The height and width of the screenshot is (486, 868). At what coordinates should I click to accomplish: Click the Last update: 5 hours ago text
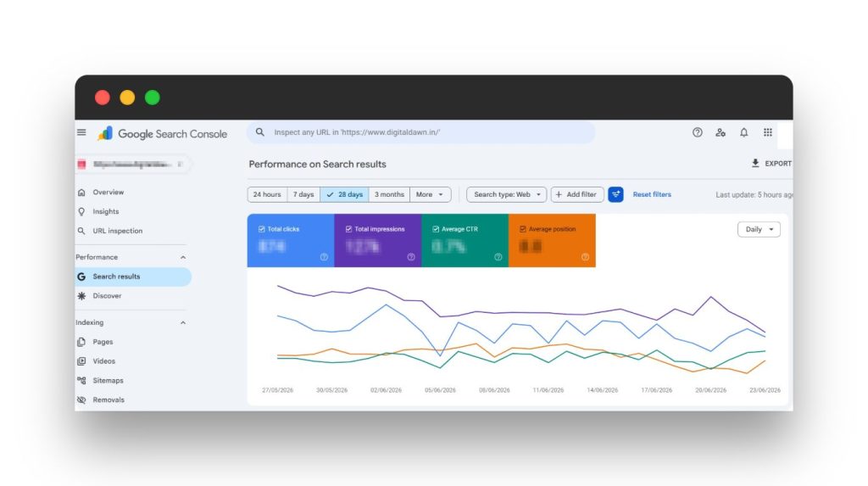(754, 194)
